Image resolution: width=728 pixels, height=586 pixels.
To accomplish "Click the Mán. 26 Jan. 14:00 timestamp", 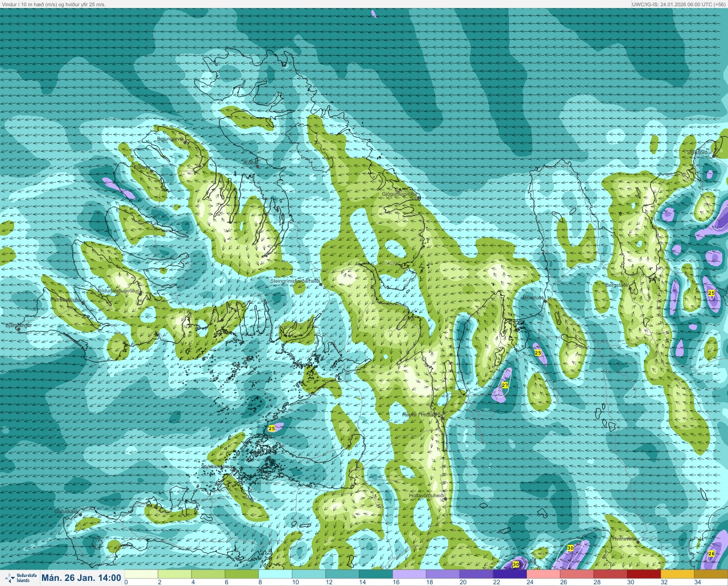I will [81, 577].
